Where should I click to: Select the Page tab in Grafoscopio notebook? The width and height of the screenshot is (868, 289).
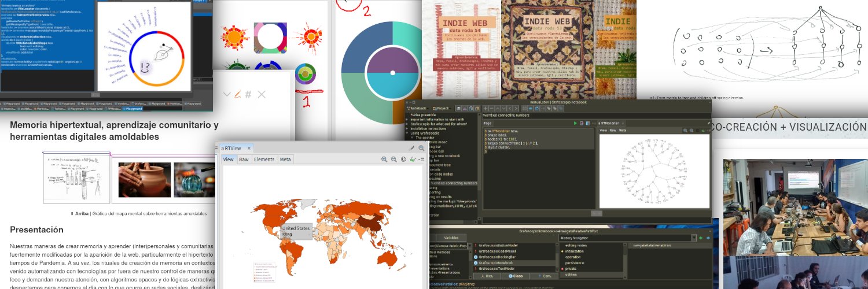(487, 123)
